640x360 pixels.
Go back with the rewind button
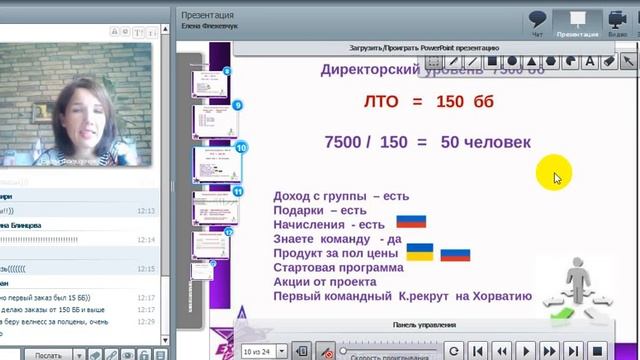[502, 351]
